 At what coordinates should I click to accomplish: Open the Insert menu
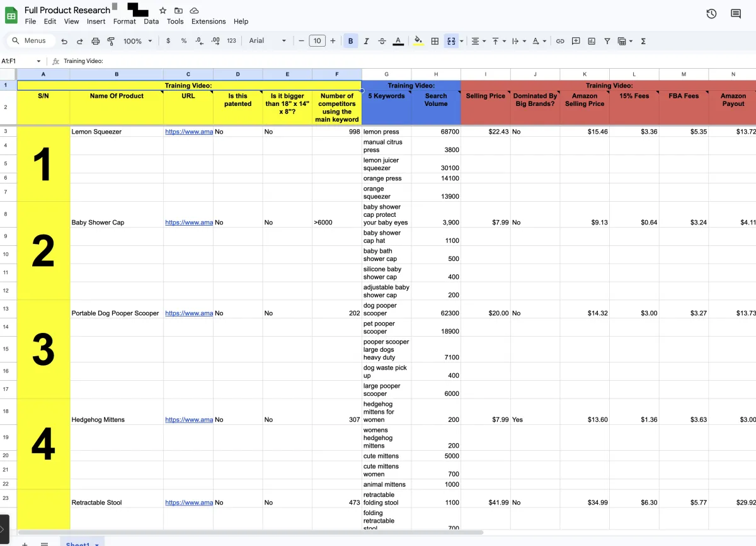(x=96, y=21)
